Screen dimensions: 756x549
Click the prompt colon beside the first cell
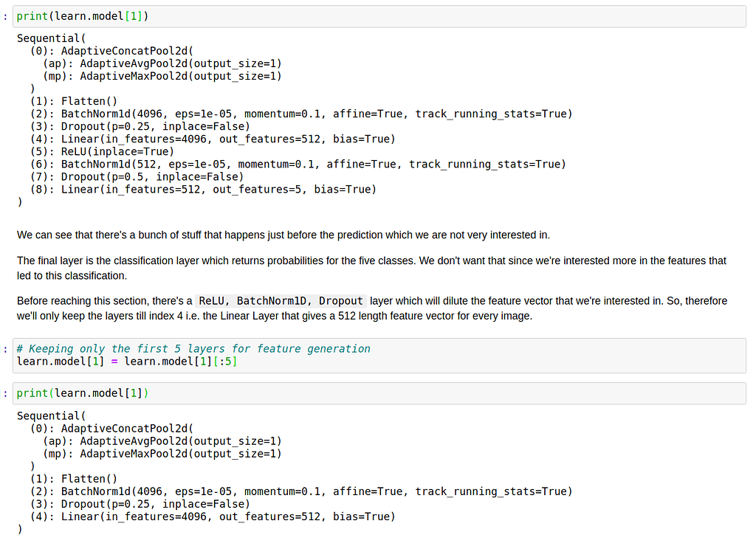click(x=5, y=15)
